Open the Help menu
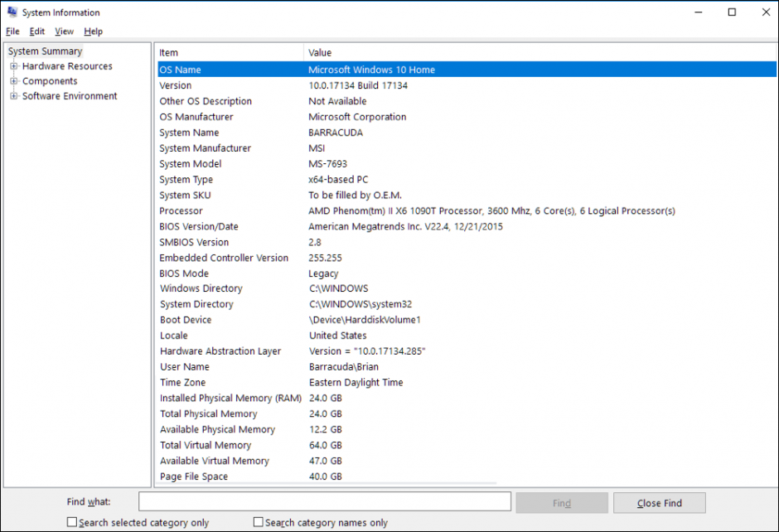Image resolution: width=779 pixels, height=532 pixels. [93, 31]
